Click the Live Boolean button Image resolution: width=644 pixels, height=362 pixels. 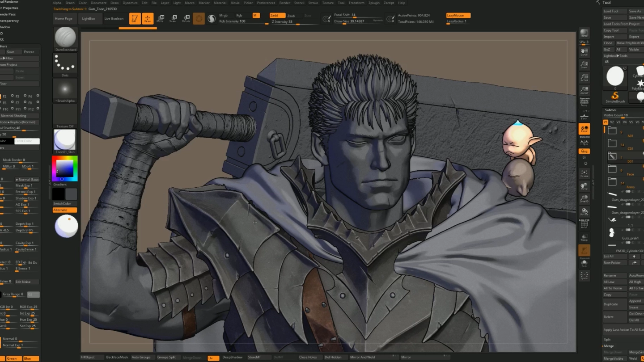click(x=114, y=19)
